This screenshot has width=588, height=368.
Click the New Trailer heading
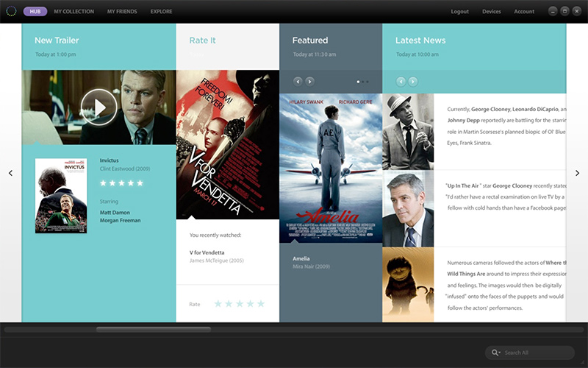pyautogui.click(x=57, y=40)
